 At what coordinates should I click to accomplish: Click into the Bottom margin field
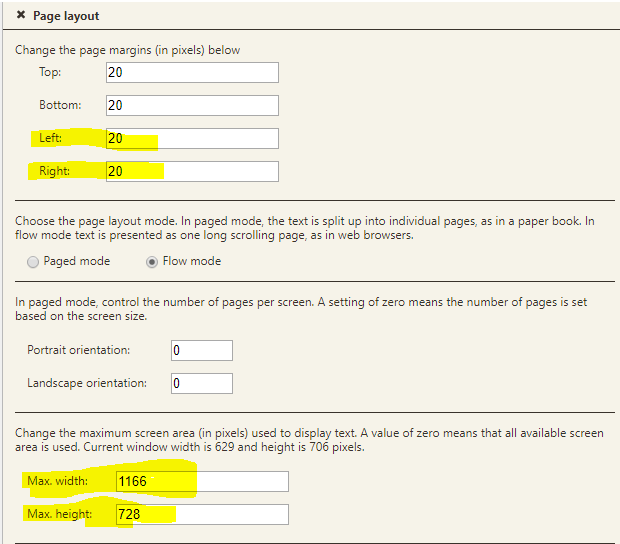(191, 105)
